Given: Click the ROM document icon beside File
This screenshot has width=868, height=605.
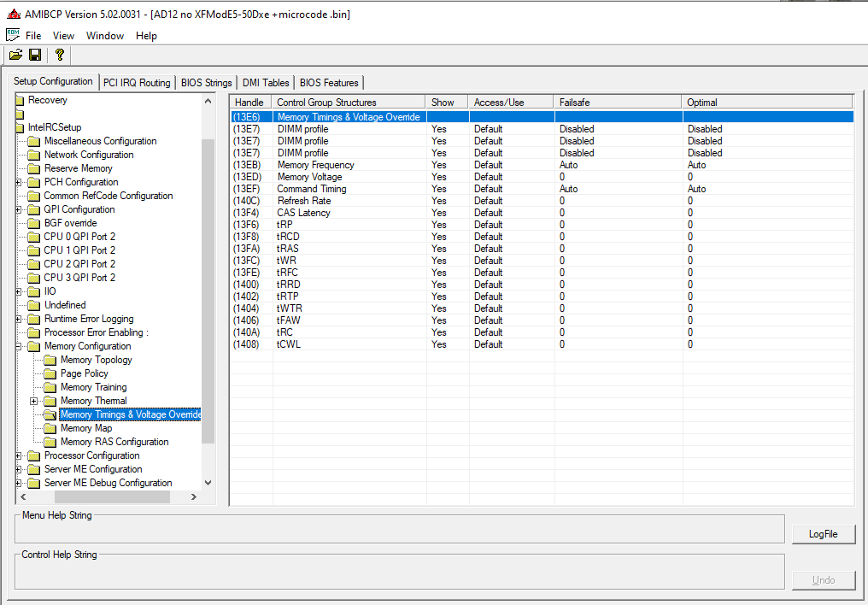Looking at the screenshot, I should (x=13, y=35).
